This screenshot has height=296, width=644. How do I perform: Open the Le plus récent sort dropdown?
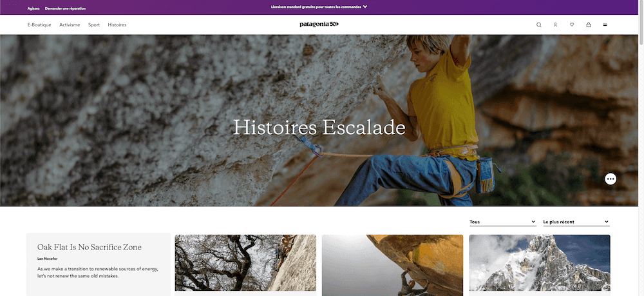click(576, 222)
